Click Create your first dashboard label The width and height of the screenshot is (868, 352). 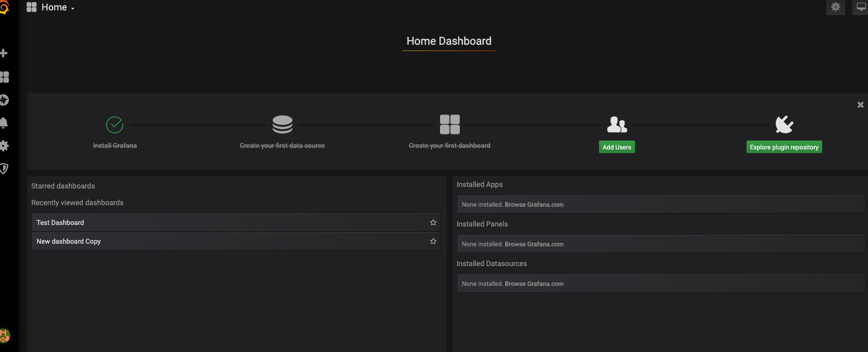449,146
